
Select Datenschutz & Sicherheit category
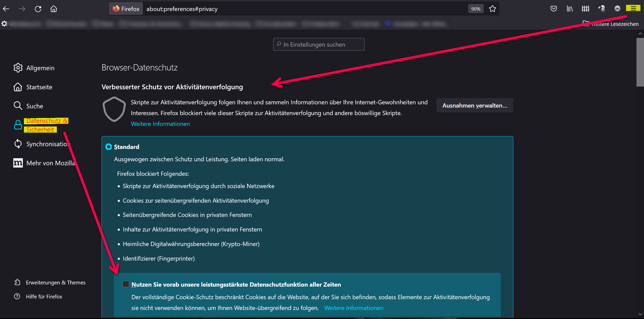(x=41, y=125)
